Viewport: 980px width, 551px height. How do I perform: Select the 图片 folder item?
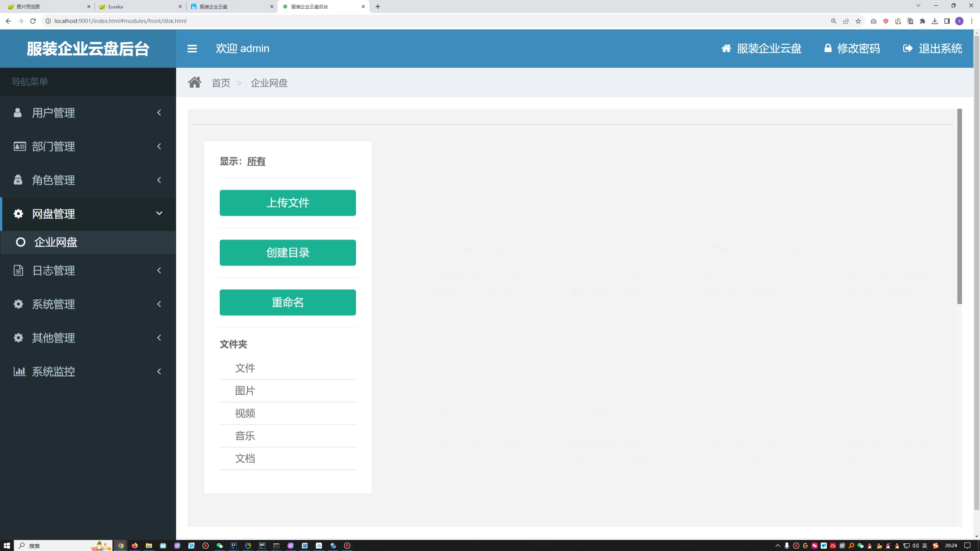tap(245, 390)
